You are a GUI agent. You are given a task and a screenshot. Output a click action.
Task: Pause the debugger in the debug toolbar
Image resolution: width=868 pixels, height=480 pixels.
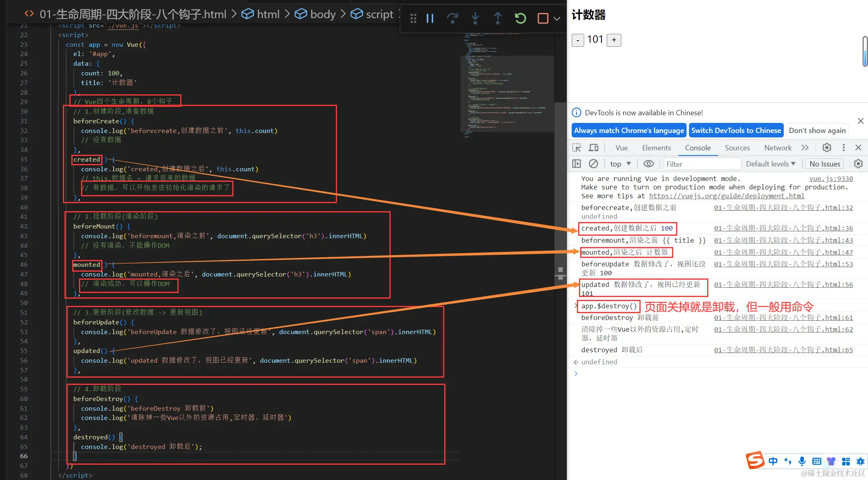[430, 18]
